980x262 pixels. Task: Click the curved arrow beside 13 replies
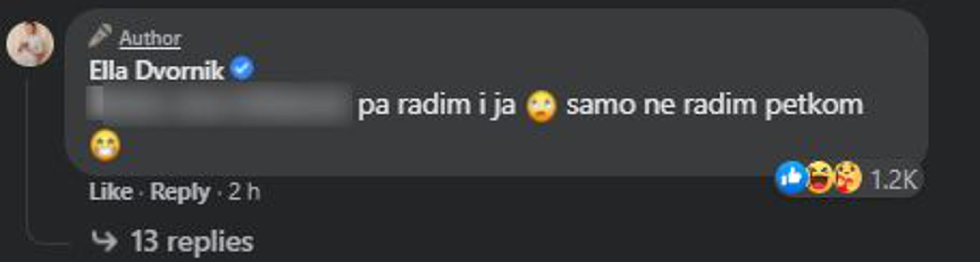[104, 241]
